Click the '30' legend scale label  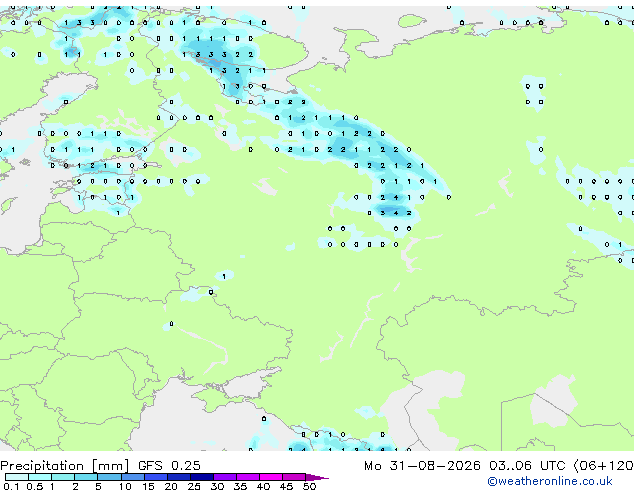(217, 486)
